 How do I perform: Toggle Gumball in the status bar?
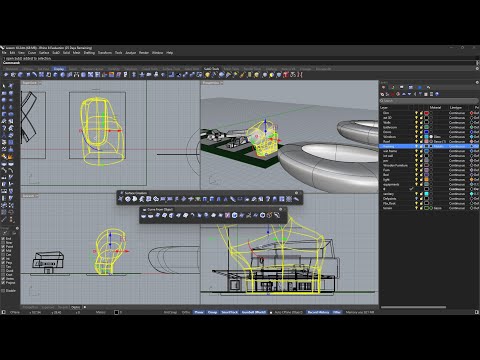[x=254, y=312]
